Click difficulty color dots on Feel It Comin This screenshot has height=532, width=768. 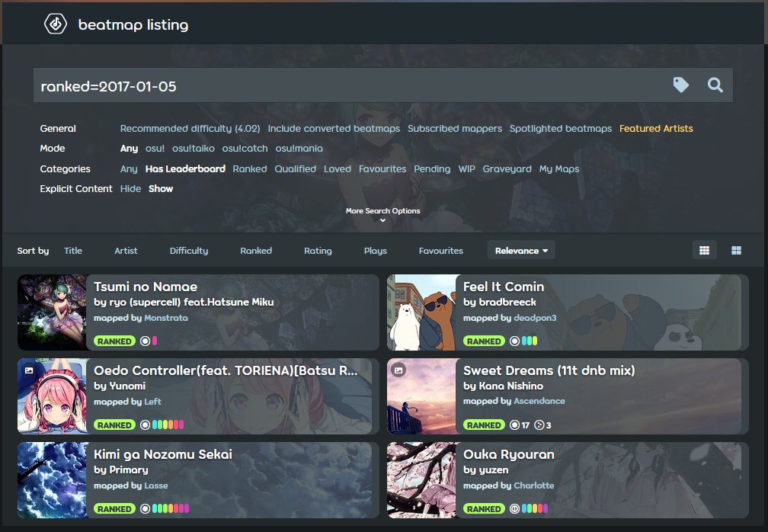click(x=530, y=341)
